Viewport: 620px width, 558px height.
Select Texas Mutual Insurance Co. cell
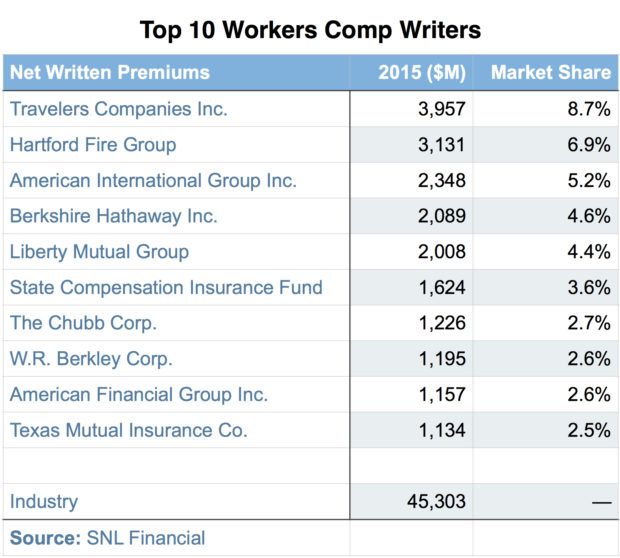coord(128,431)
